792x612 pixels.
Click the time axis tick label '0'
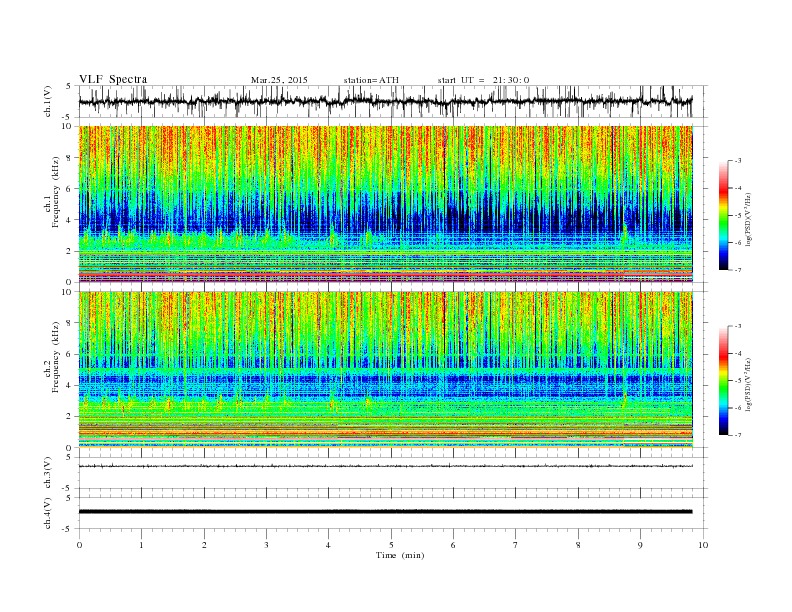pos(79,545)
